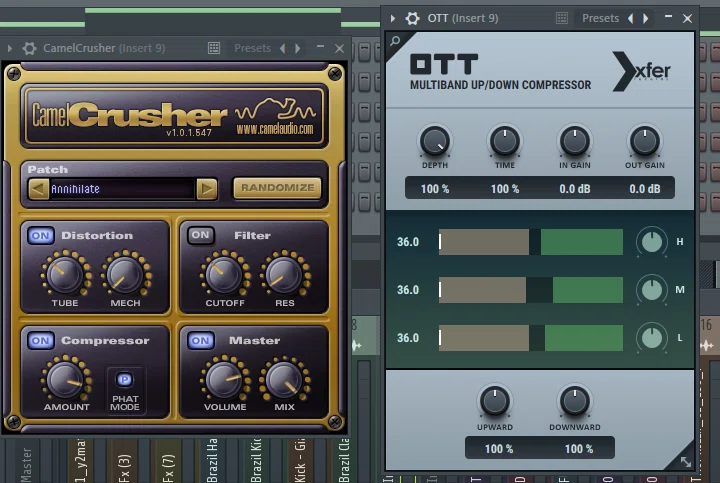
Task: Click the OTT IN GAIN knob
Action: tap(574, 141)
